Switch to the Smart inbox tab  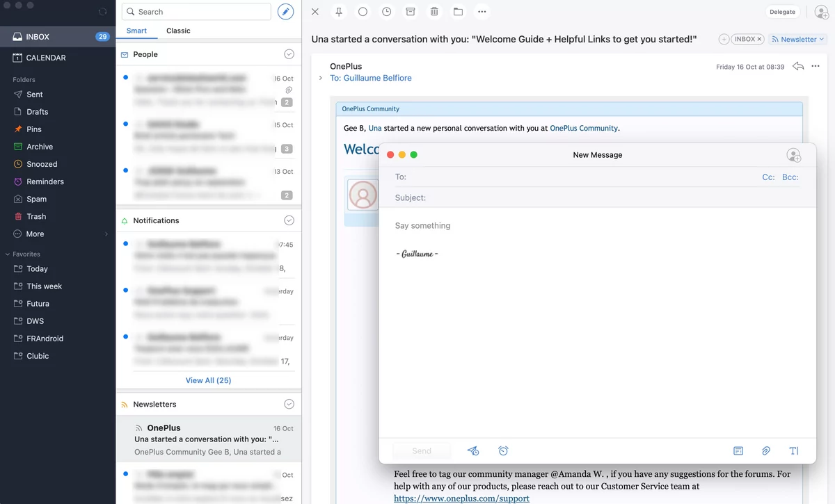(x=136, y=31)
